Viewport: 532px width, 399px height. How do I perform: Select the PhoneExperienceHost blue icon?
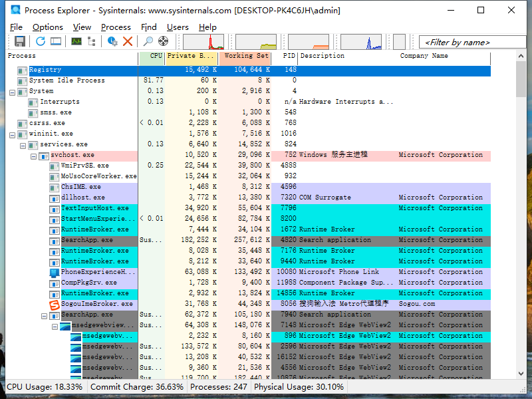click(x=55, y=273)
